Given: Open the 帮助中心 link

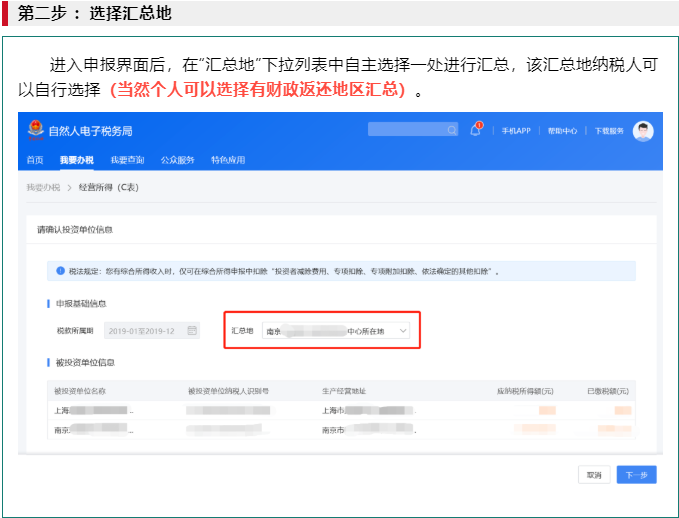Looking at the screenshot, I should (563, 131).
